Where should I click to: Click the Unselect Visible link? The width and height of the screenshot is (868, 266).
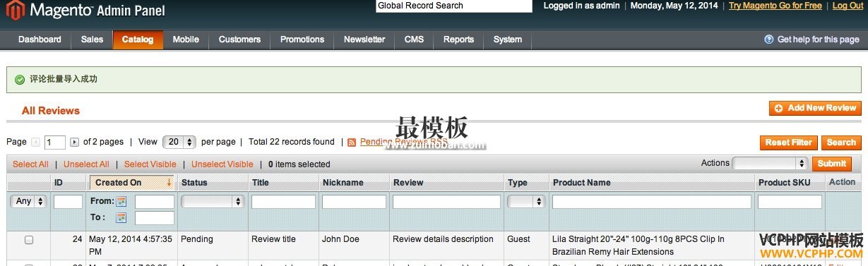tap(222, 164)
